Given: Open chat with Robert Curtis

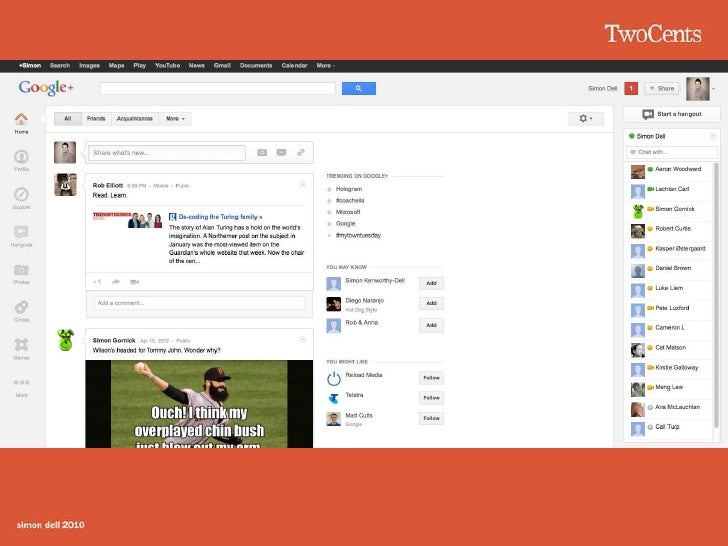Looking at the screenshot, I should pos(671,230).
